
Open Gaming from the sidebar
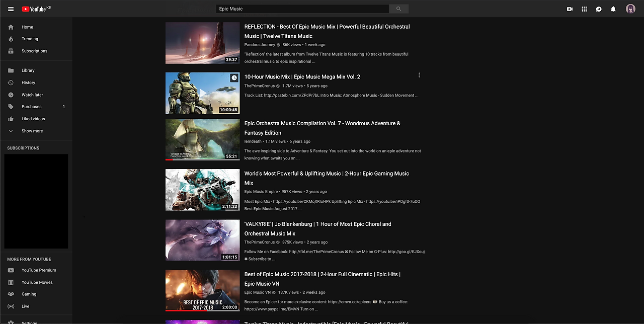(29, 294)
